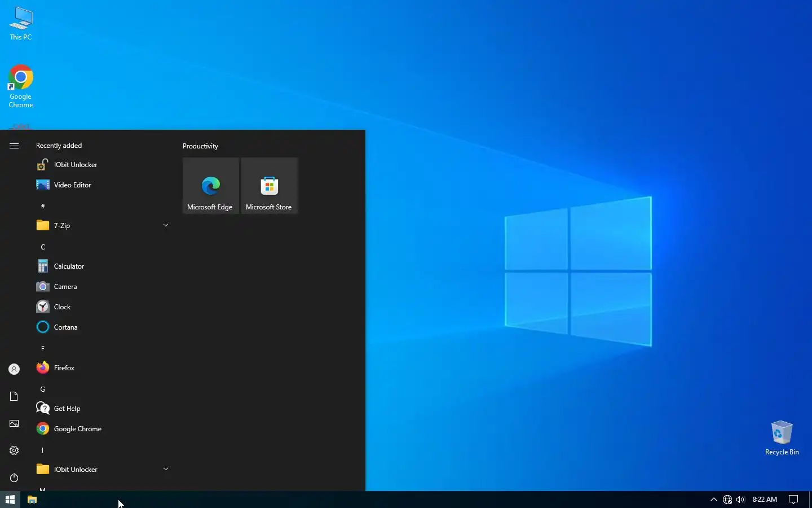Open the user account icon in Start
This screenshot has height=508, width=812.
coord(14,369)
